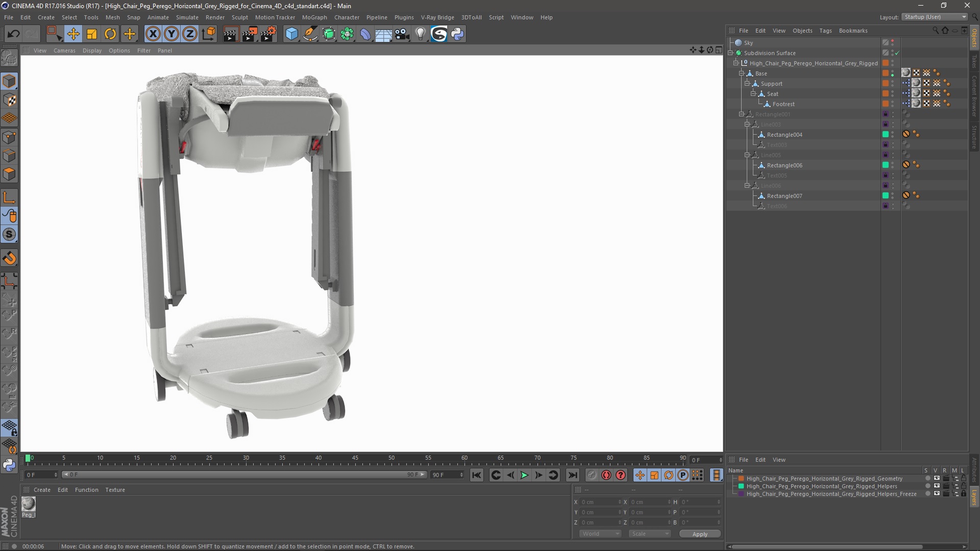Click frame 45 on the timeline
Image resolution: width=980 pixels, height=551 pixels.
(x=355, y=458)
